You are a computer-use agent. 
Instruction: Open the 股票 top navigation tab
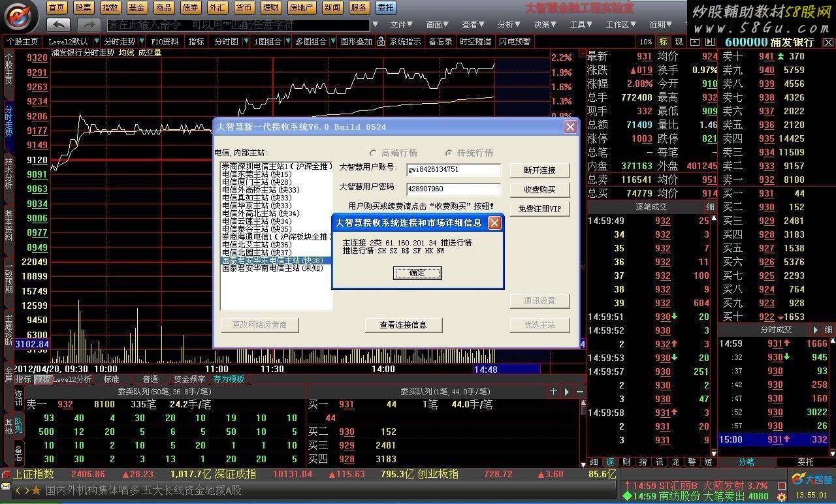[83, 8]
